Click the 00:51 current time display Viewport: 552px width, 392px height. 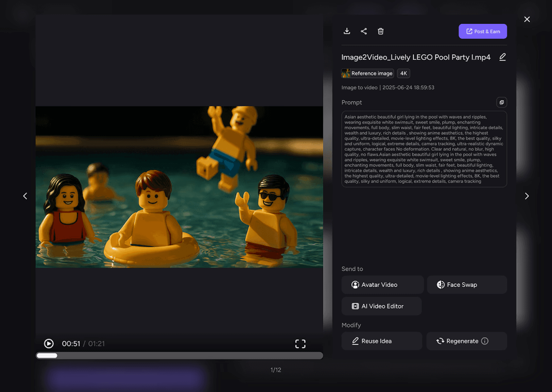[71, 344]
